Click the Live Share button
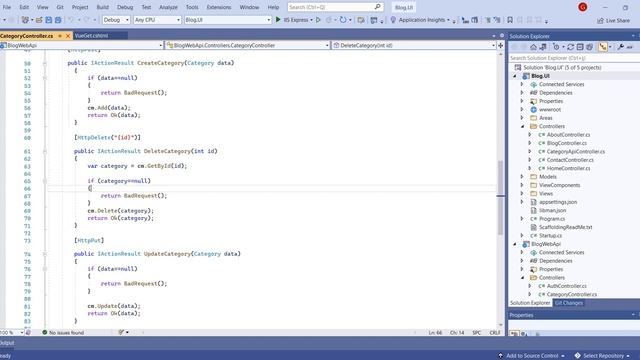This screenshot has width=640, height=360. pos(613,20)
